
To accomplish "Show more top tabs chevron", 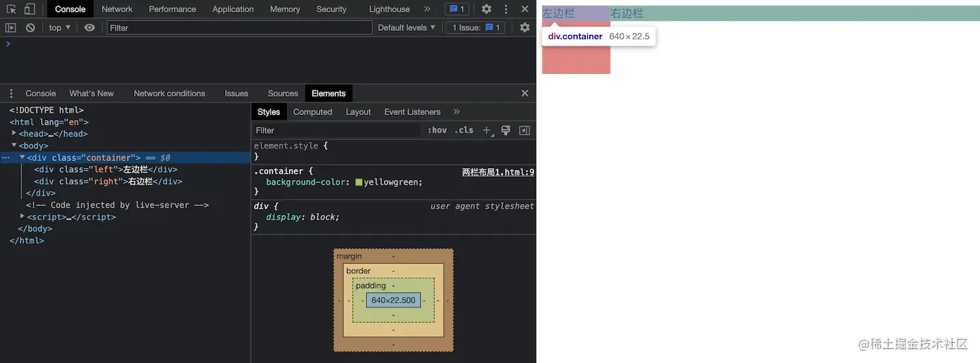I will pyautogui.click(x=427, y=9).
